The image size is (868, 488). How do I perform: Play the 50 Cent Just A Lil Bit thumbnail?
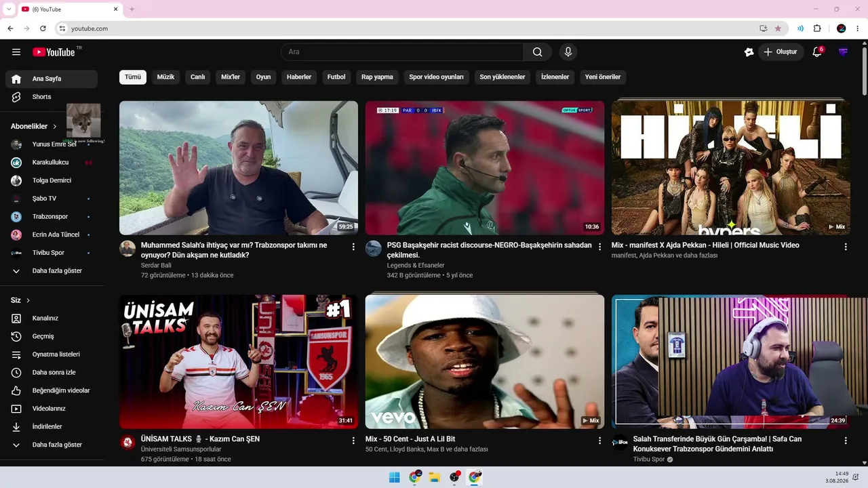coord(485,361)
